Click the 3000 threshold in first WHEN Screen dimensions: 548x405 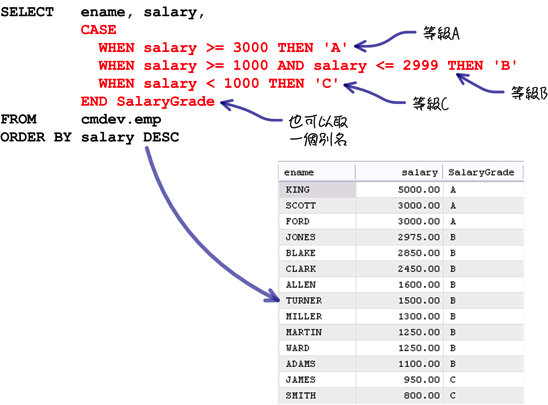(251, 48)
